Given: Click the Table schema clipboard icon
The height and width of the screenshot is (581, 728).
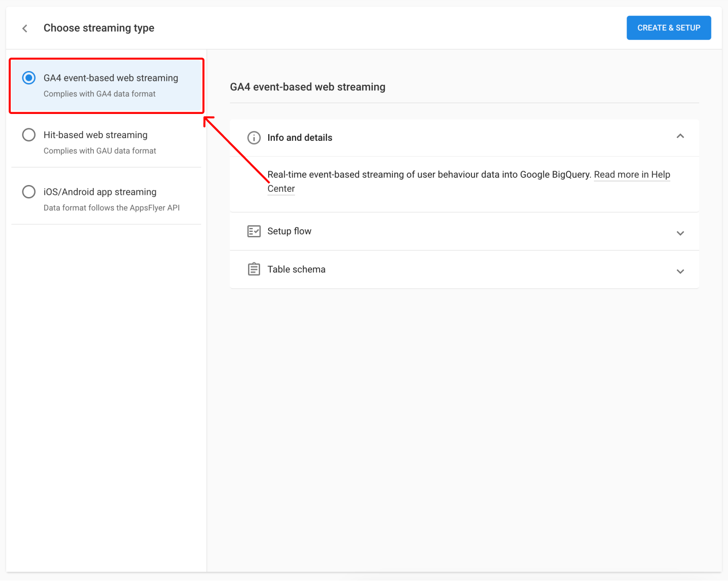Looking at the screenshot, I should click(x=254, y=269).
